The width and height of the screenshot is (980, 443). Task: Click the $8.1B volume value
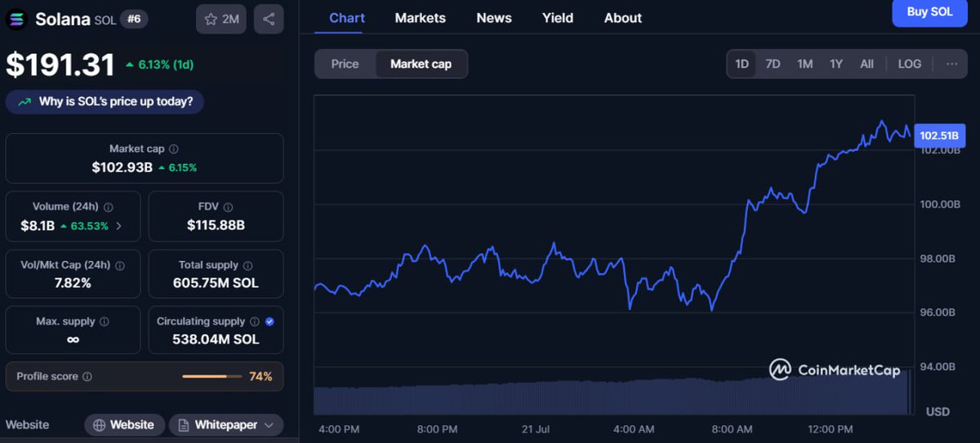pos(38,226)
